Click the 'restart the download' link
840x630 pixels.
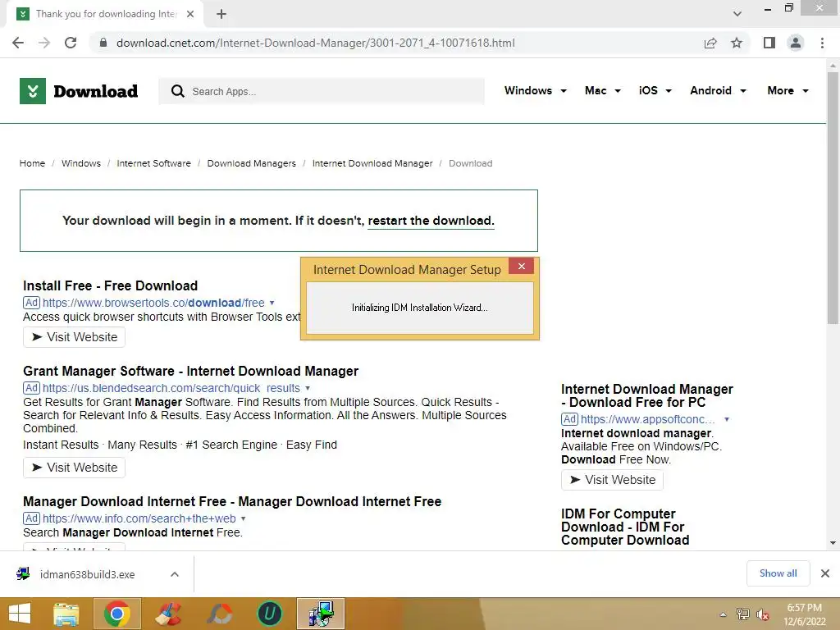431,221
